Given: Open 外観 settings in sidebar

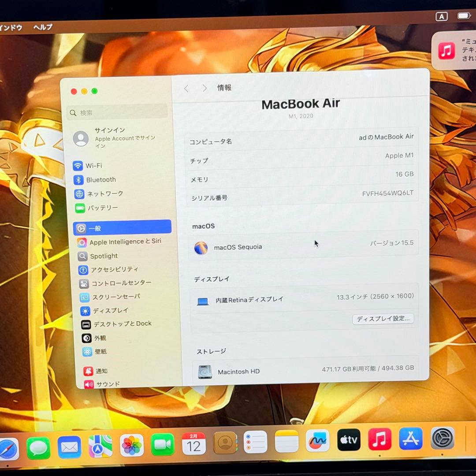Looking at the screenshot, I should (94, 338).
